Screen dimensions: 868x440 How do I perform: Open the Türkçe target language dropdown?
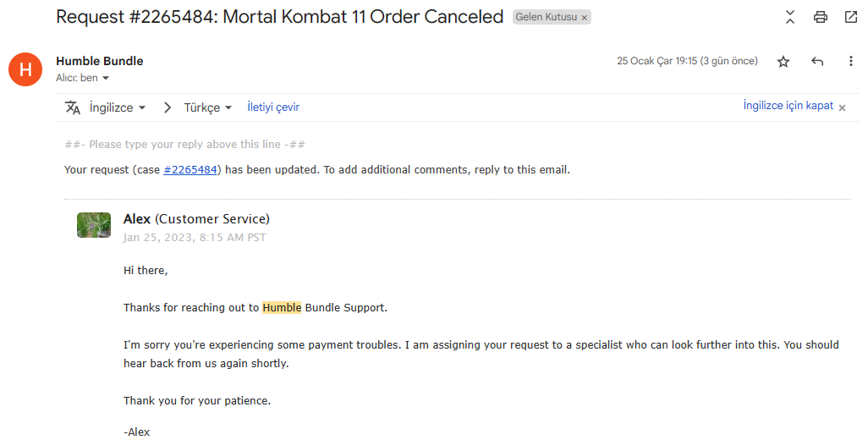point(208,107)
